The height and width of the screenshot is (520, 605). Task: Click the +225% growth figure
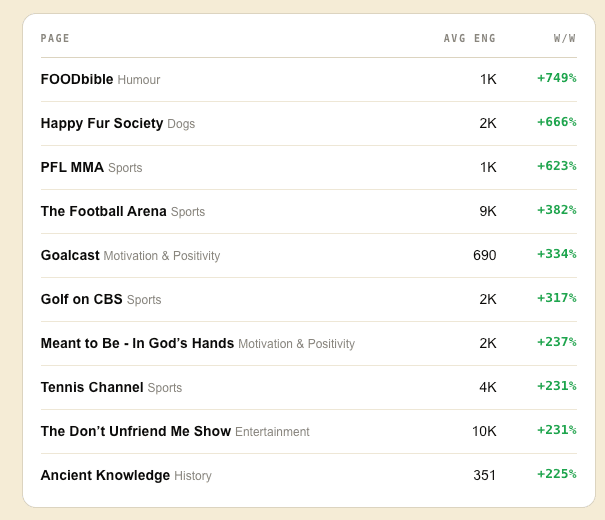(x=557, y=474)
